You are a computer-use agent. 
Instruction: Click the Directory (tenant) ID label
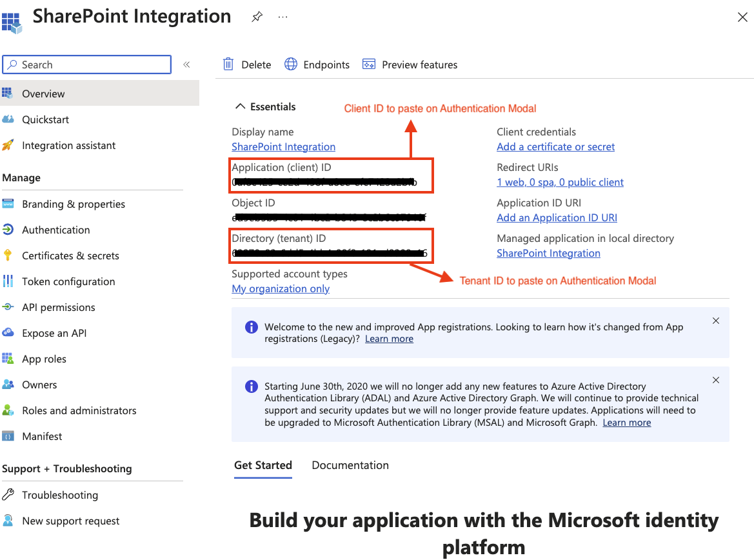(279, 239)
